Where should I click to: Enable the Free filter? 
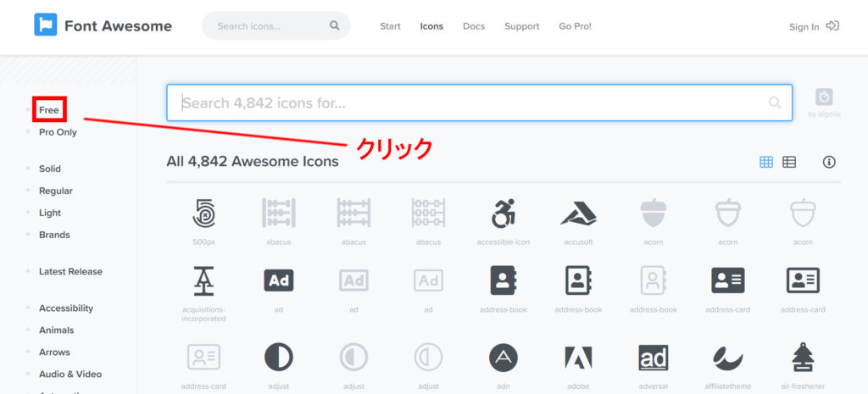coord(48,110)
